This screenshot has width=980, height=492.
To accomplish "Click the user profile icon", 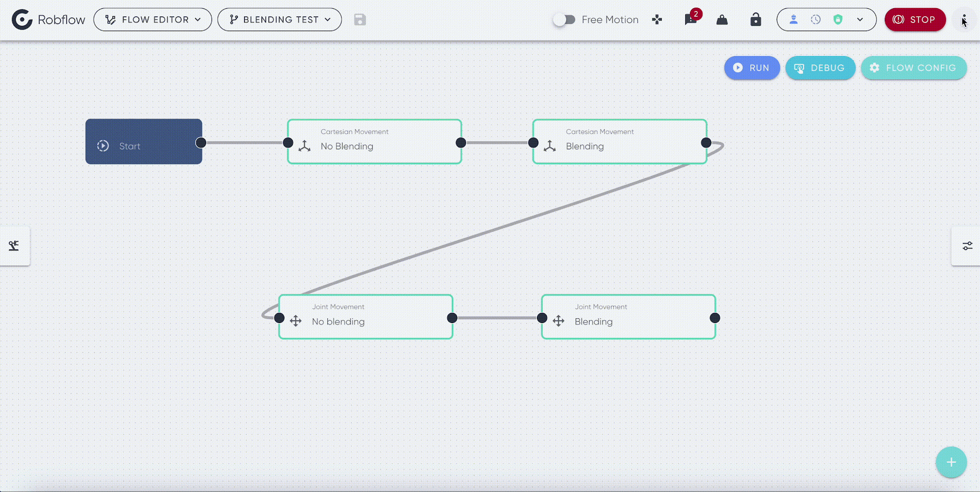I will click(793, 20).
